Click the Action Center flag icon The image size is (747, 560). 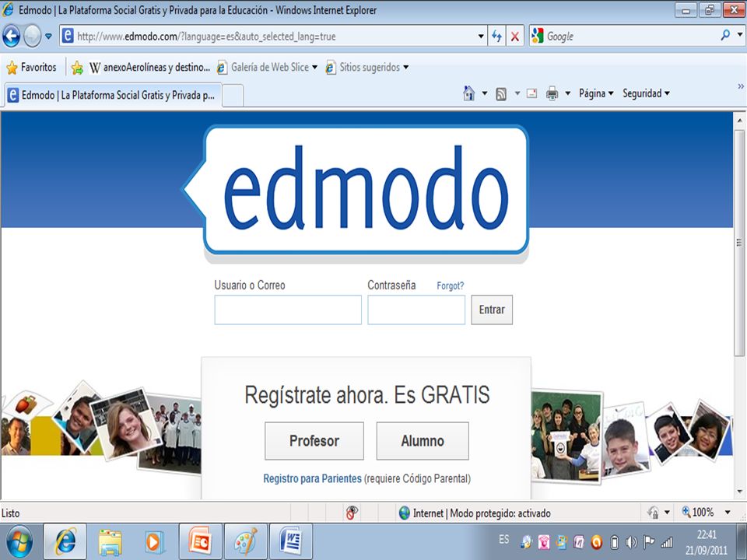(x=649, y=542)
